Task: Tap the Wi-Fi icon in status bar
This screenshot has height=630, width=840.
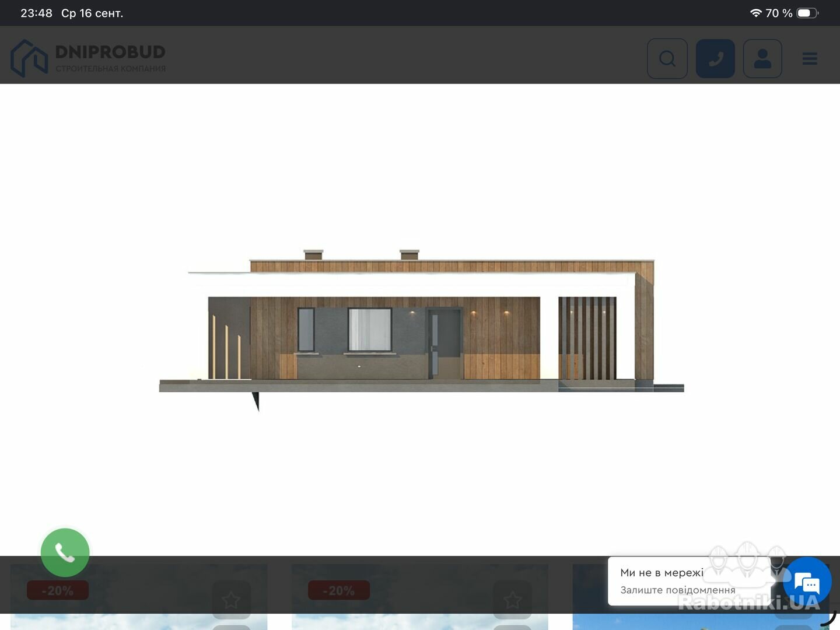Action: point(756,13)
